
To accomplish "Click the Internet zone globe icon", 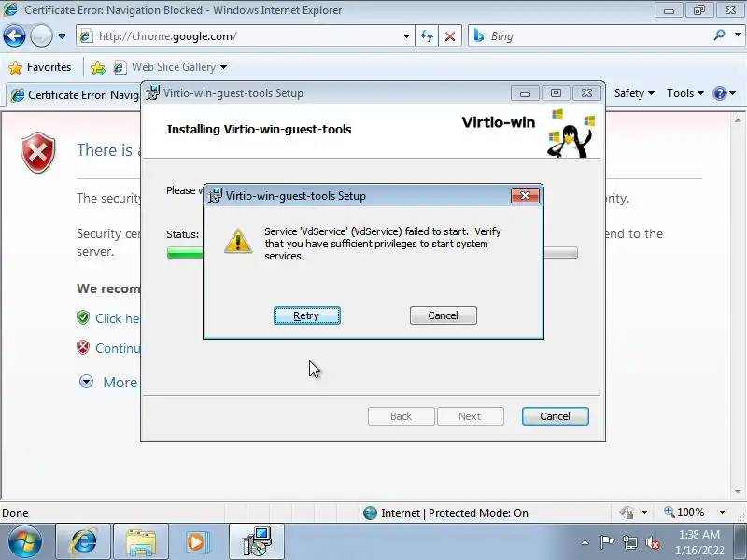I will [370, 512].
